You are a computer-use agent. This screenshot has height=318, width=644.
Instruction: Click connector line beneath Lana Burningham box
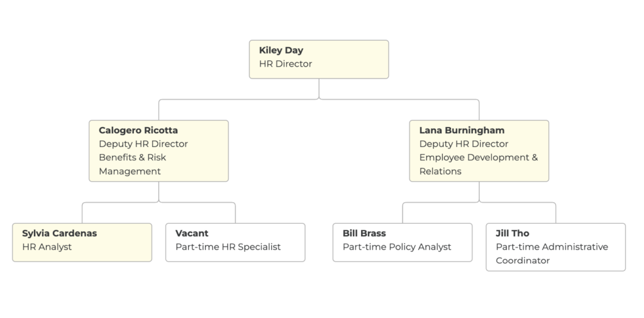tap(479, 192)
